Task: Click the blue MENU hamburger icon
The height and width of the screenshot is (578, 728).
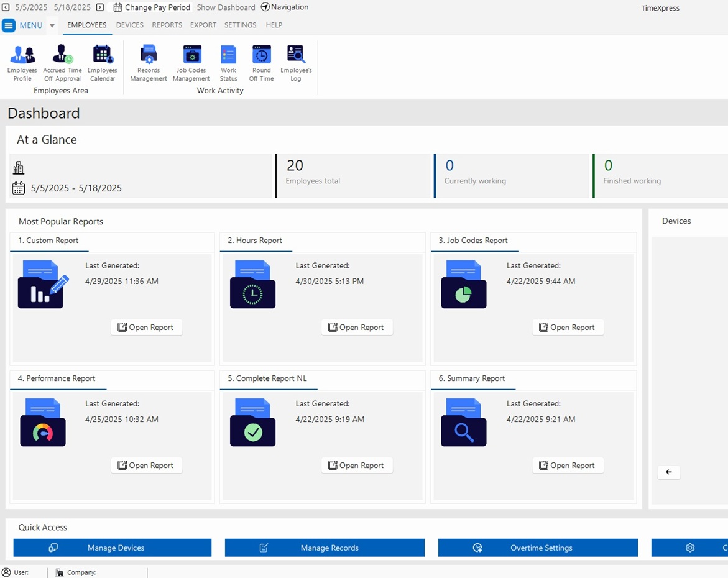Action: coord(8,25)
